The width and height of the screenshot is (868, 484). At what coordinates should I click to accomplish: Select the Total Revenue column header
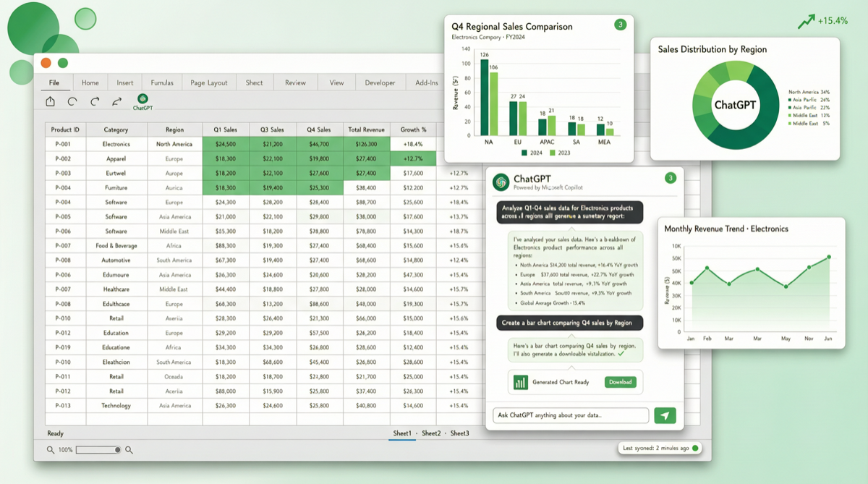coord(366,130)
